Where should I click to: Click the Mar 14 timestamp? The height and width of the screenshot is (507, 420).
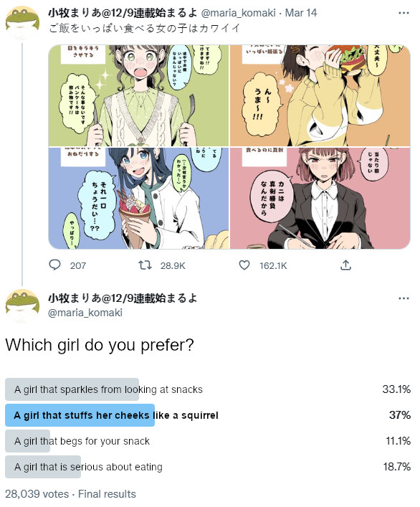301,13
